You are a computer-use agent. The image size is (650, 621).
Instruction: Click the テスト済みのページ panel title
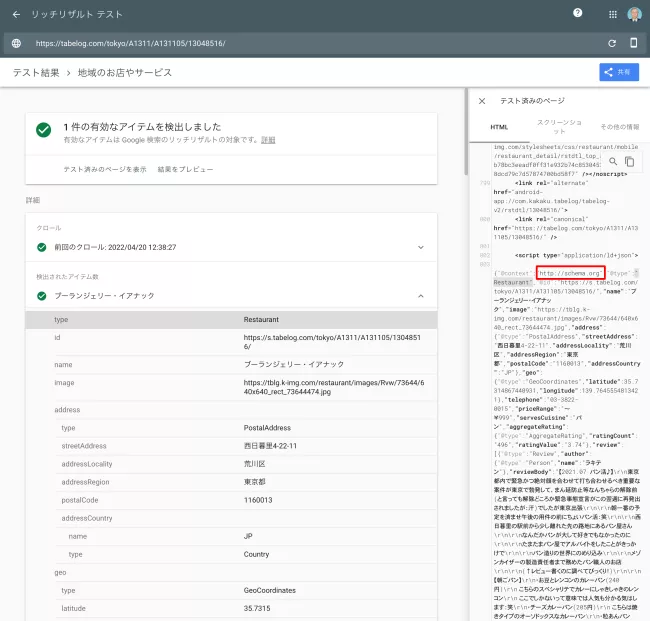532,101
